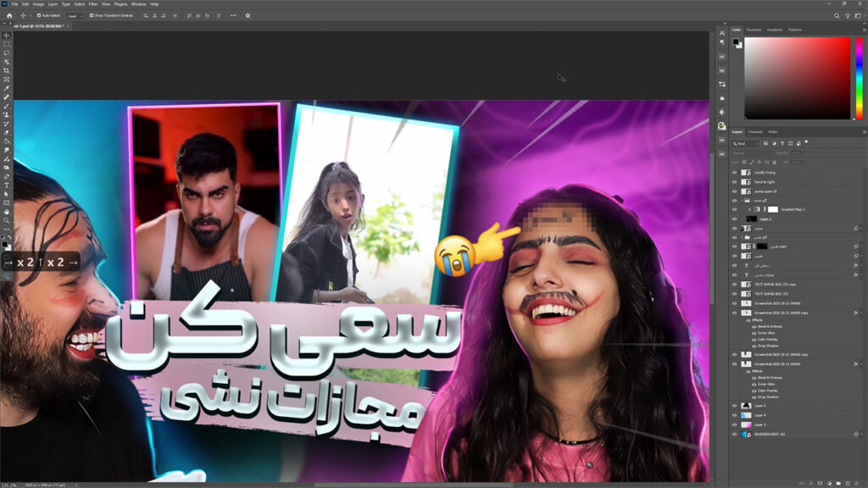Screen dimensions: 868x488
Task: Toggle Show Transform Controls checkbox
Action: (90, 15)
